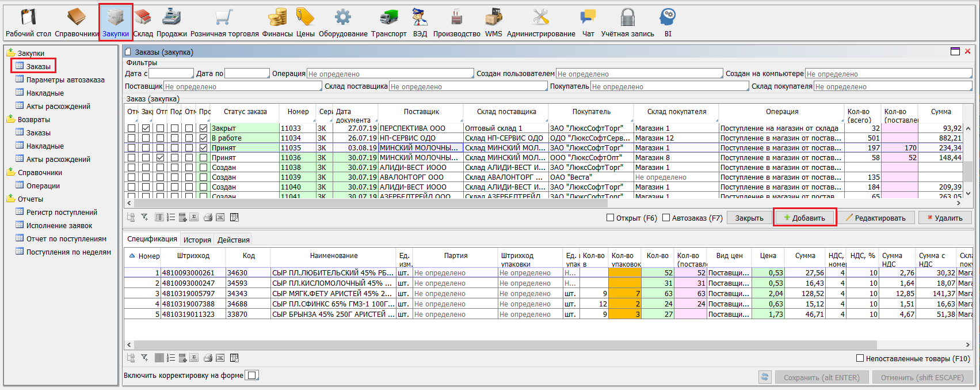Open the Операция filter dropdown field
This screenshot has width=980, height=390.
click(x=390, y=74)
